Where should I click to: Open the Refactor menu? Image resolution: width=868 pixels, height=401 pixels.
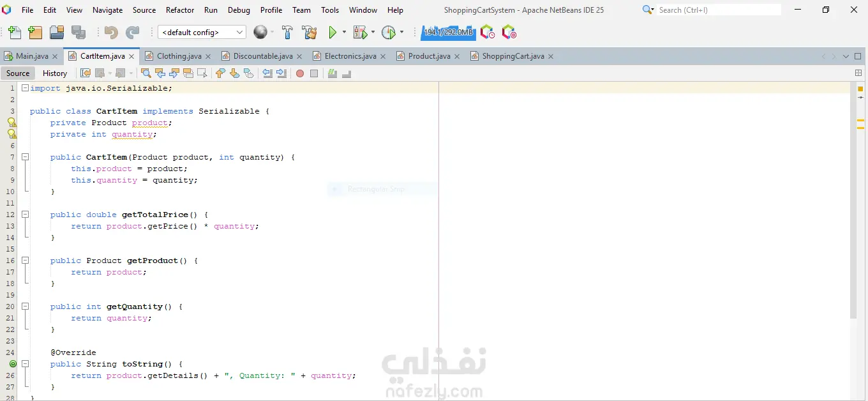click(180, 10)
